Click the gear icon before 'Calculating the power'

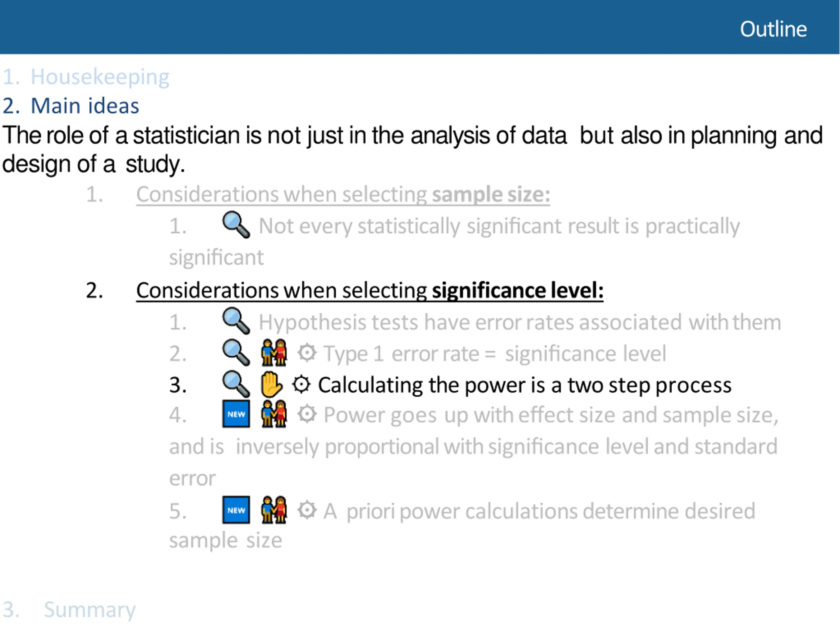[302, 384]
